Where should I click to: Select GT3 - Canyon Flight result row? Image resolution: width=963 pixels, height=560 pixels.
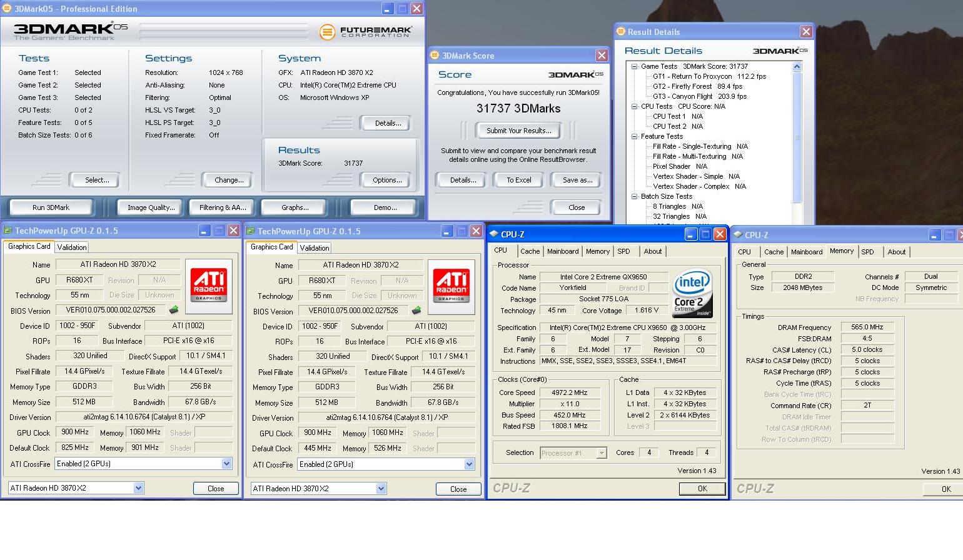click(700, 96)
